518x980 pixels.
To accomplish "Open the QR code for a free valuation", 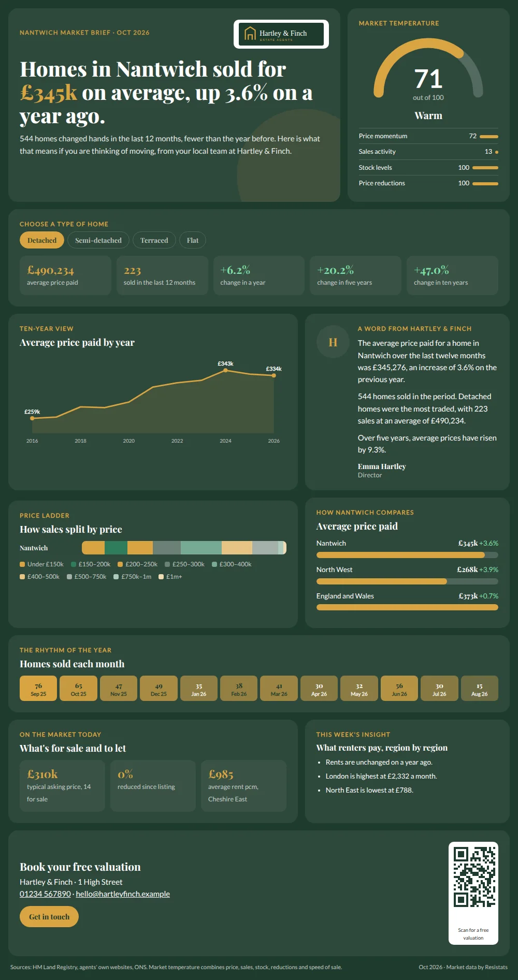I will click(473, 877).
